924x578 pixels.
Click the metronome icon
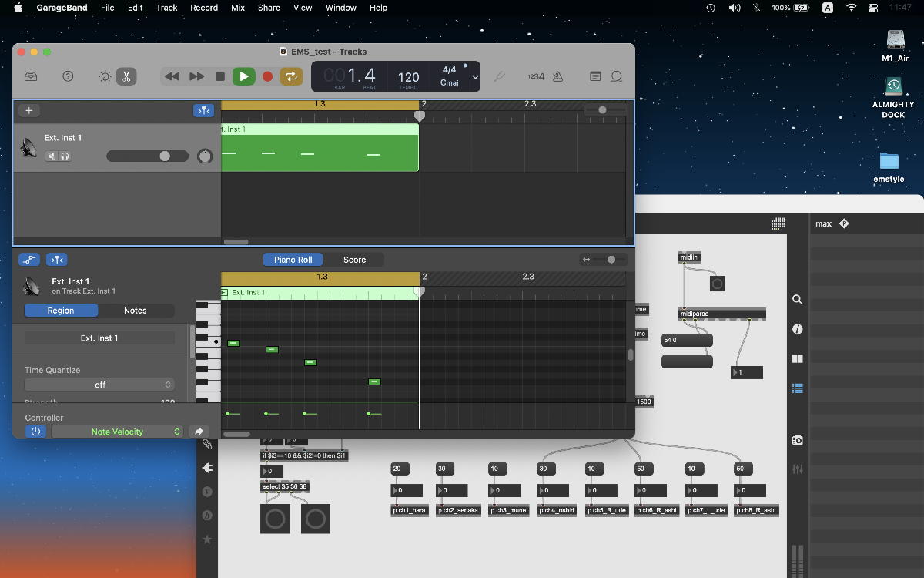[x=558, y=76]
